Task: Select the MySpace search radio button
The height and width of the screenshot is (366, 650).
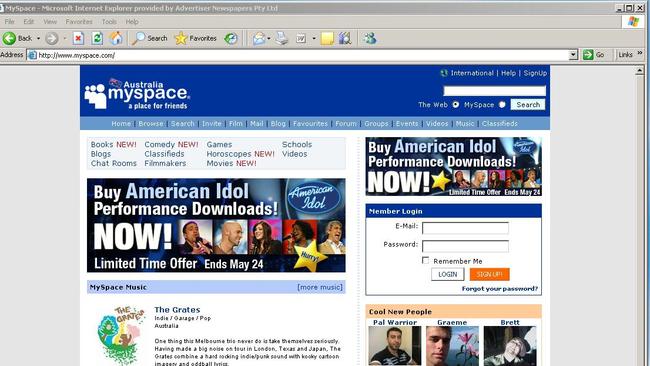Action: point(502,105)
